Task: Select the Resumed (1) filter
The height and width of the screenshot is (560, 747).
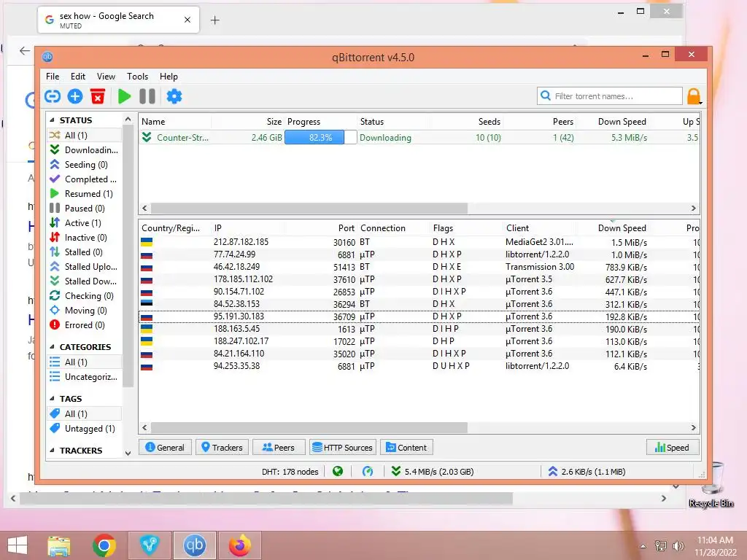Action: tap(84, 194)
